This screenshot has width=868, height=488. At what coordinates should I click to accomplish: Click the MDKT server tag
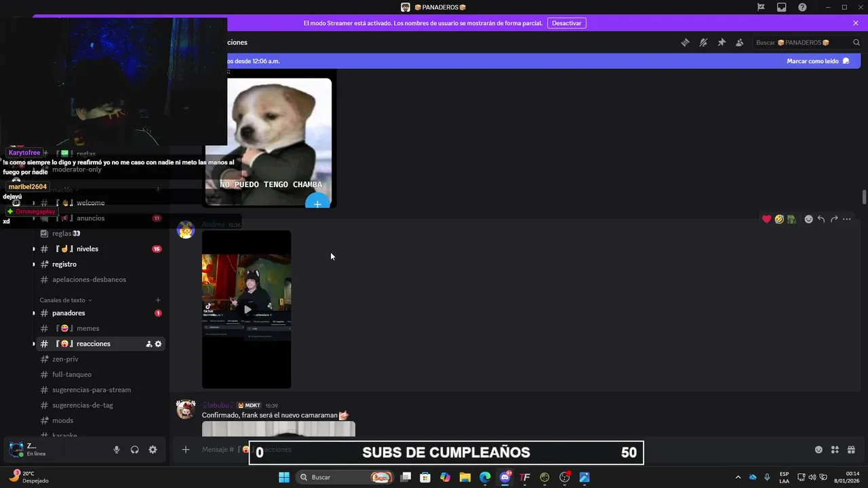(x=249, y=405)
